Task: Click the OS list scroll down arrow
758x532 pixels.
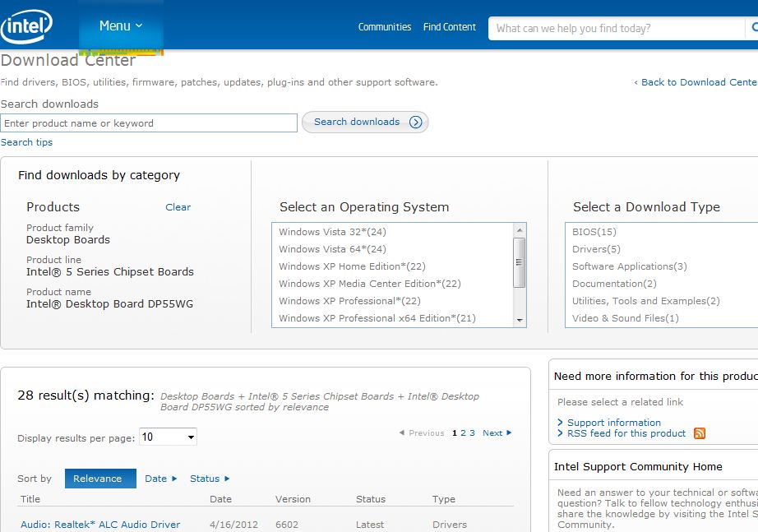Action: [x=520, y=320]
